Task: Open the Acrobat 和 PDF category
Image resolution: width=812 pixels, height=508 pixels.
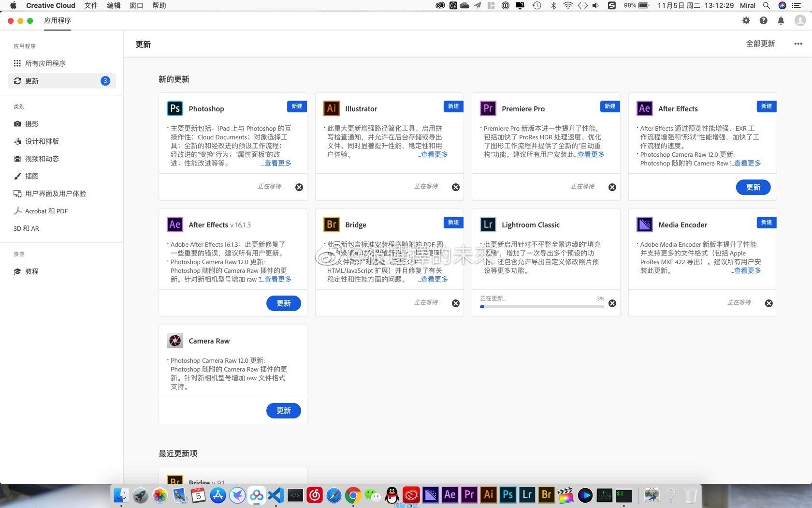Action: click(62, 211)
